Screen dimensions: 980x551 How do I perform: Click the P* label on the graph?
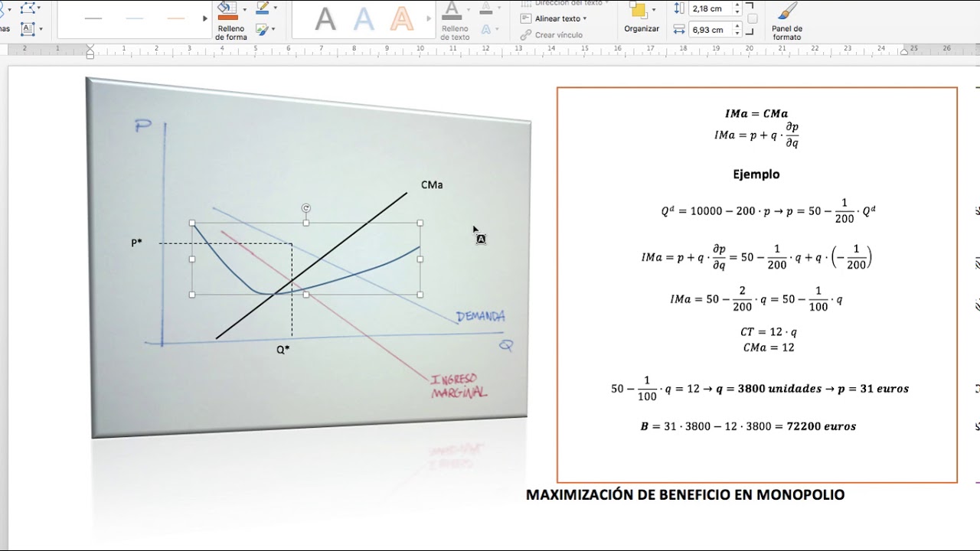click(x=136, y=243)
